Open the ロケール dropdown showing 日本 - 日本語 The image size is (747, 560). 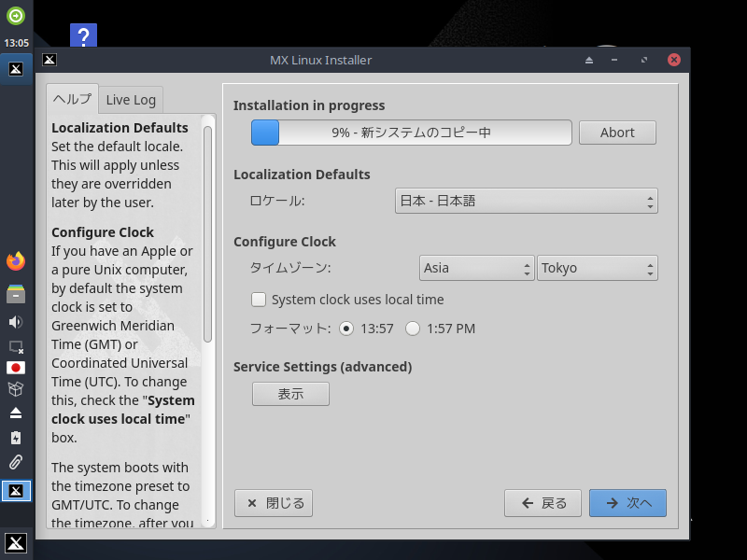[526, 201]
